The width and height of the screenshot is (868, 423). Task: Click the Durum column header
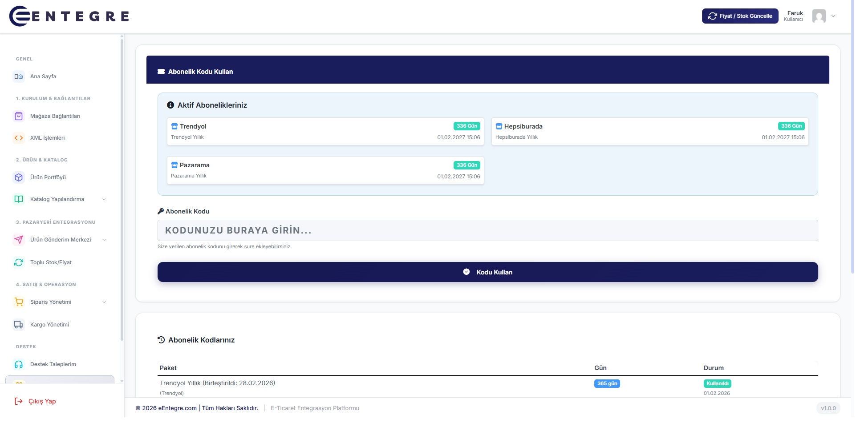click(x=714, y=368)
